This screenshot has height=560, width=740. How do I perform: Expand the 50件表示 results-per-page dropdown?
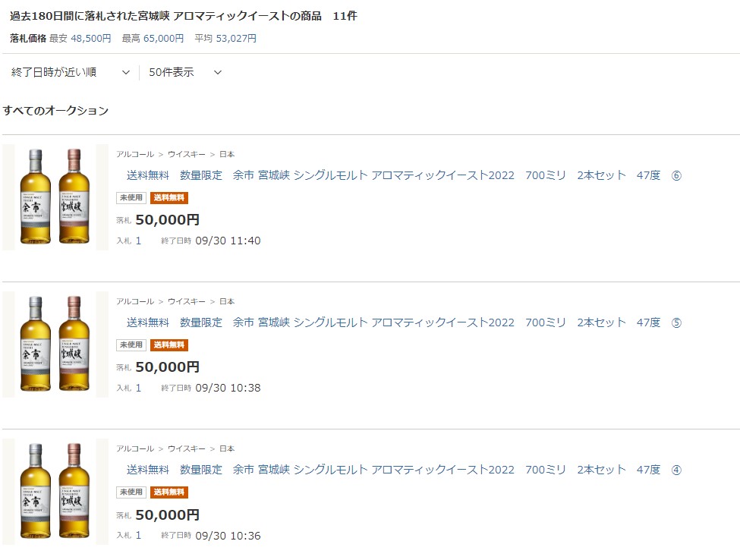pos(185,72)
